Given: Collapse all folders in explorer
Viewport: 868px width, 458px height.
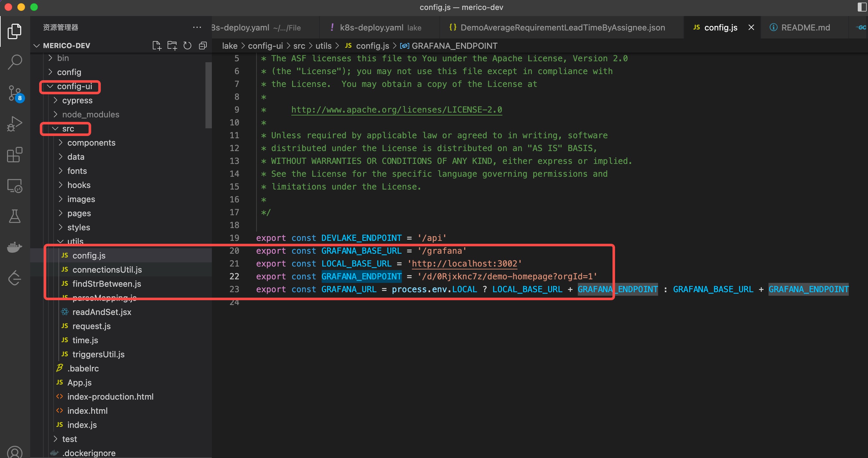Looking at the screenshot, I should coord(203,46).
